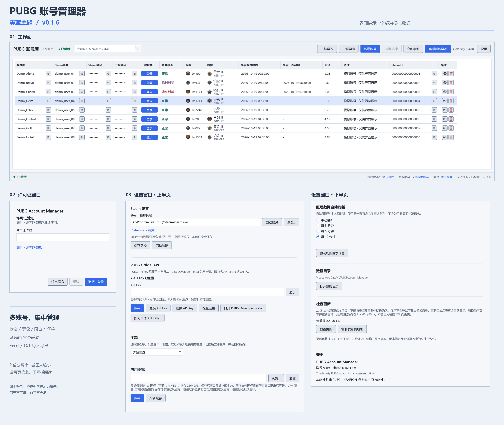Open PUBG Developer Portal button
Screen dimensions: 504x425
[243, 308]
